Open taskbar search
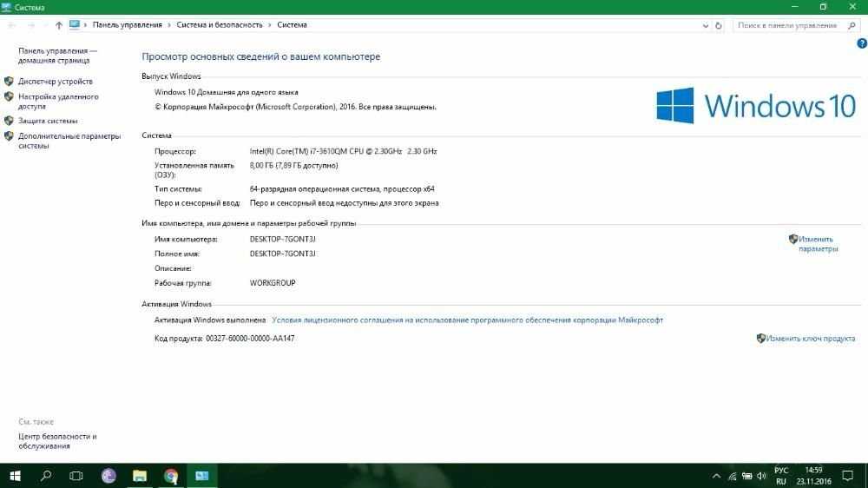Screen dimensions: 868x488 click(46, 476)
